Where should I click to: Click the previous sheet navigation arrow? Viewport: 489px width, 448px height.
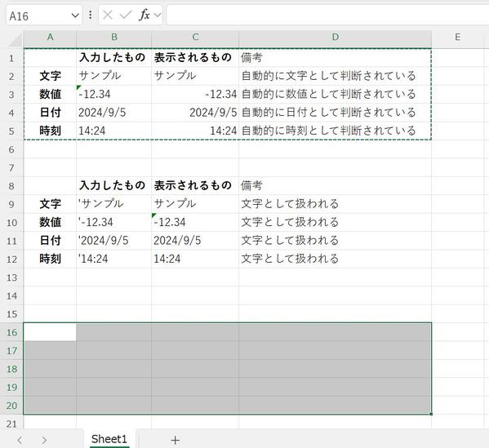coord(20,440)
